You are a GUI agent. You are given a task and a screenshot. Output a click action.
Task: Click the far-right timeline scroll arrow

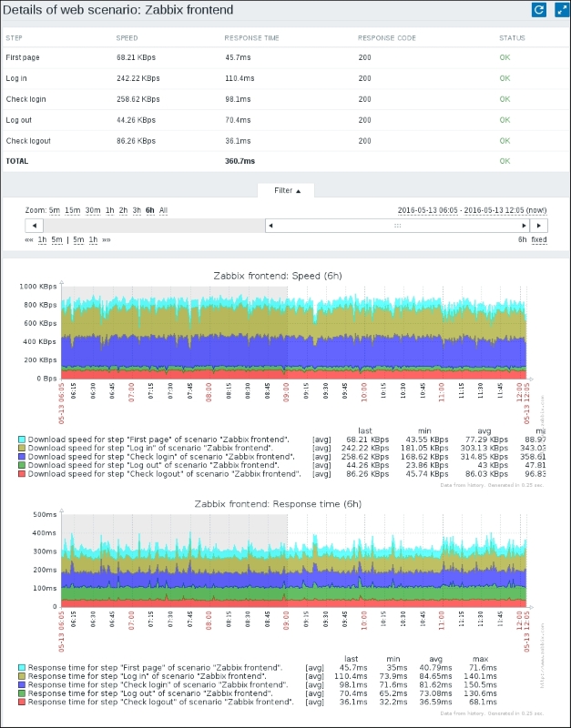(x=540, y=225)
